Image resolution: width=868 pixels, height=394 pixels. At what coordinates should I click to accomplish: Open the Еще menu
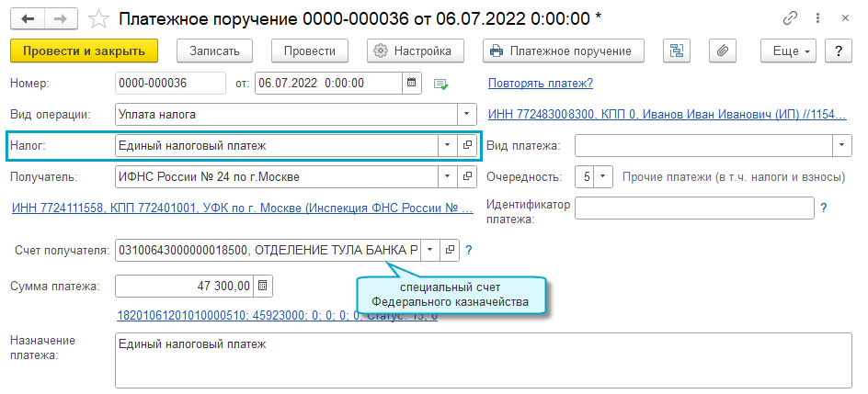(x=790, y=51)
